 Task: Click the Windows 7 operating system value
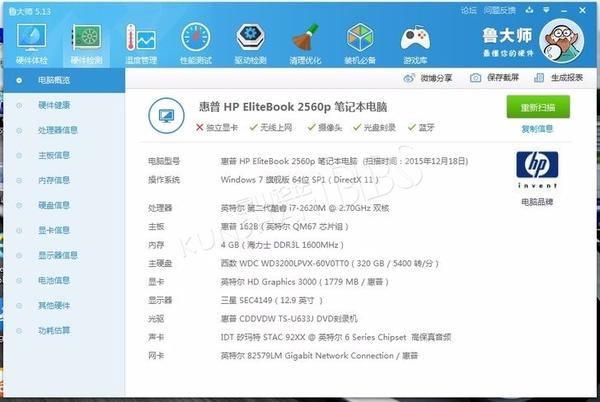point(300,179)
